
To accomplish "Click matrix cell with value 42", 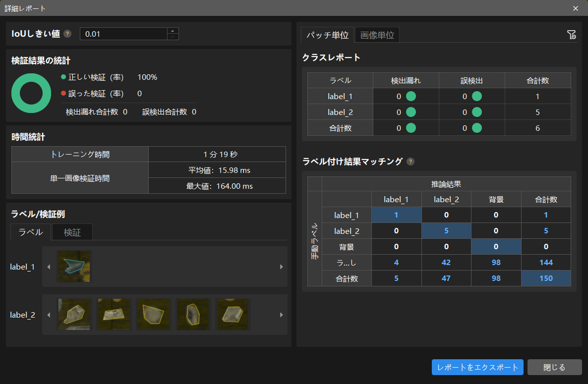I will click(446, 262).
